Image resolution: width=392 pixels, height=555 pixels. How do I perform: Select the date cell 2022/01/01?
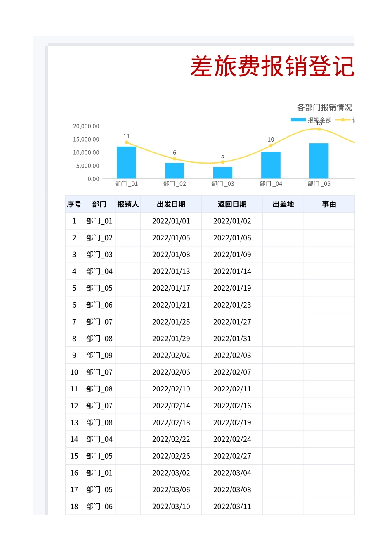[171, 221]
